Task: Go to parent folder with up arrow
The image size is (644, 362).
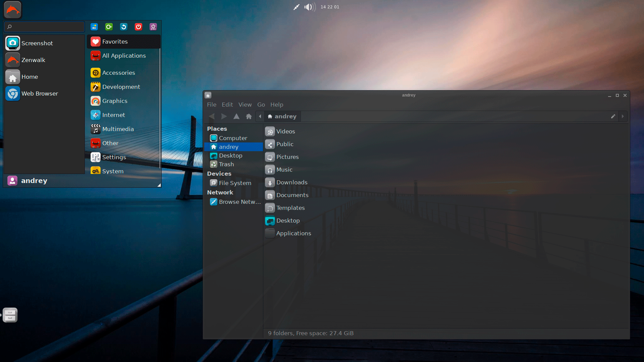Action: [236, 116]
